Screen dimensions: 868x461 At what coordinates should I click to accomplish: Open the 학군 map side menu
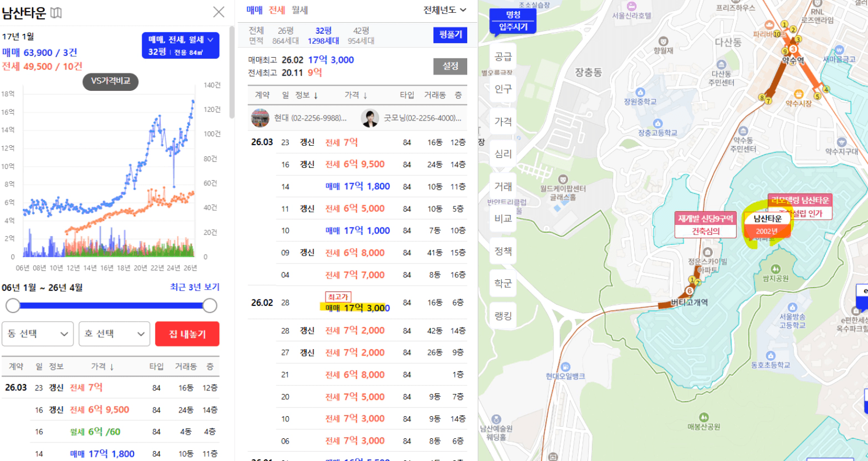[x=503, y=284]
